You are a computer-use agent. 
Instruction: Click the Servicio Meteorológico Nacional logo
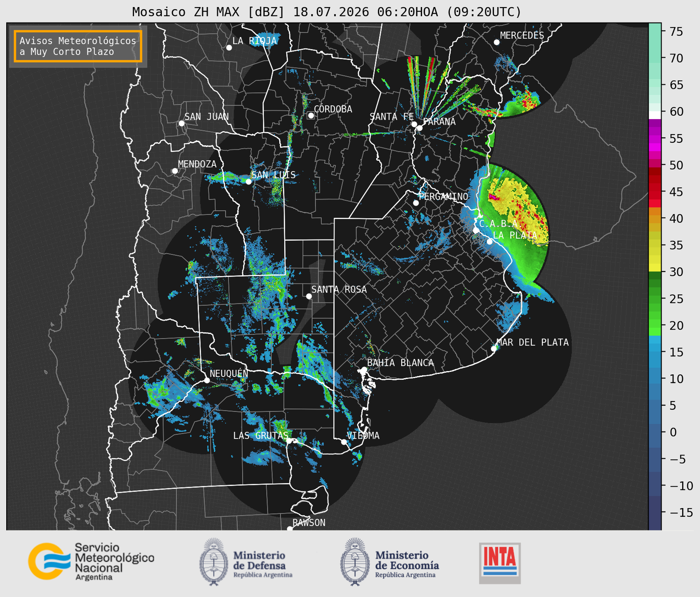pyautogui.click(x=91, y=561)
